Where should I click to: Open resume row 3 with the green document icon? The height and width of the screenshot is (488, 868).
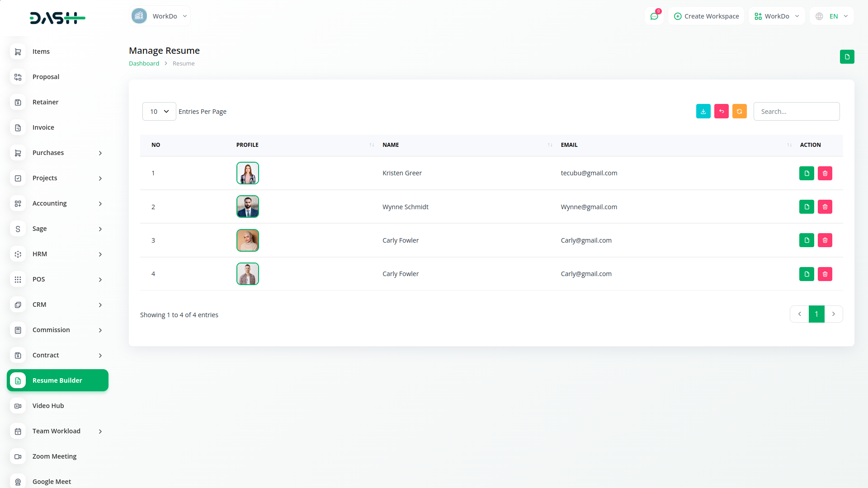pos(807,240)
